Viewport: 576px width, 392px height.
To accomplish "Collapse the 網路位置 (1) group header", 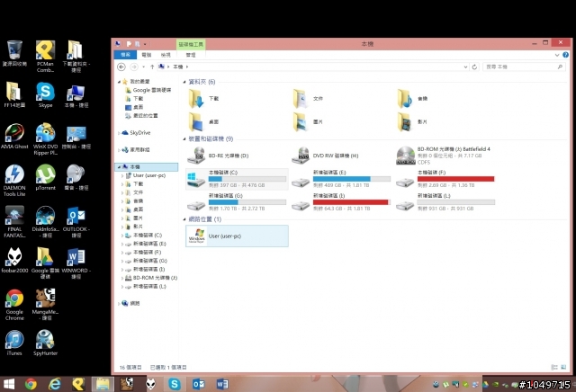I will click(184, 219).
